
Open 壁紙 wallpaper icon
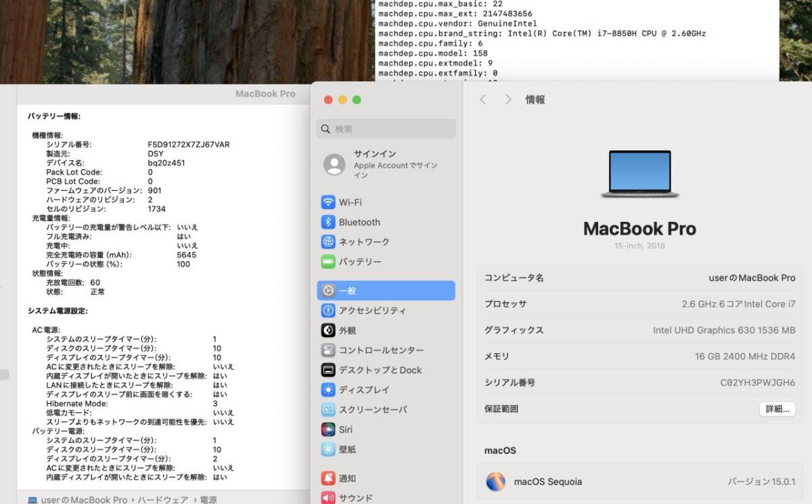[328, 449]
